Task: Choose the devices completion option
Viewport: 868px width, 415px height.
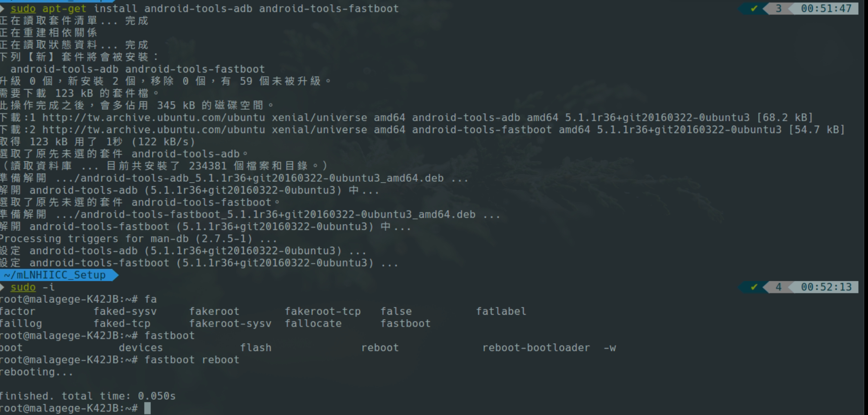Action: (140, 347)
